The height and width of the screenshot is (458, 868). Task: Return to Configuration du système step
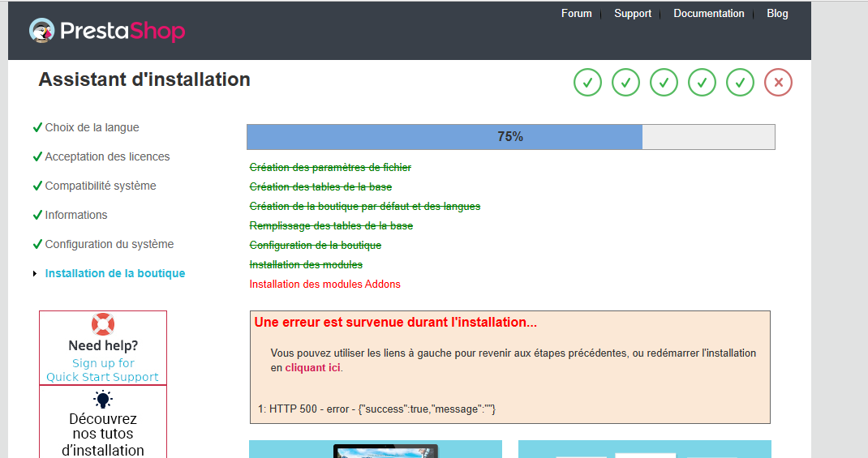[x=109, y=244]
